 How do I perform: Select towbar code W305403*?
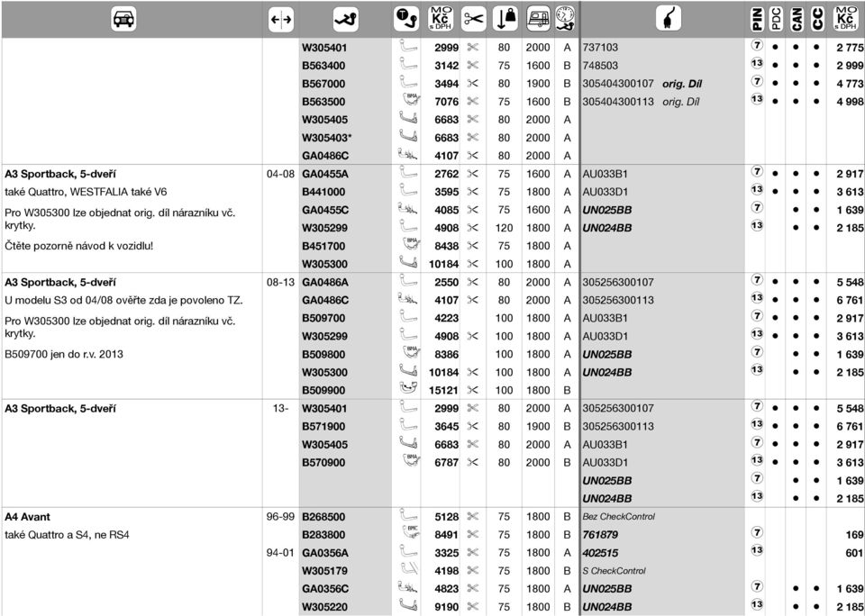click(326, 138)
